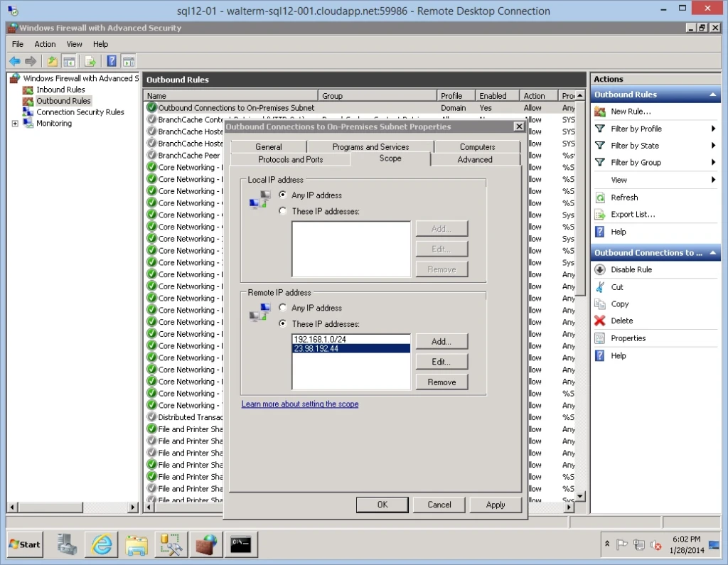The height and width of the screenshot is (565, 728).
Task: Click the Back arrow in the toolbar
Action: pyautogui.click(x=14, y=61)
